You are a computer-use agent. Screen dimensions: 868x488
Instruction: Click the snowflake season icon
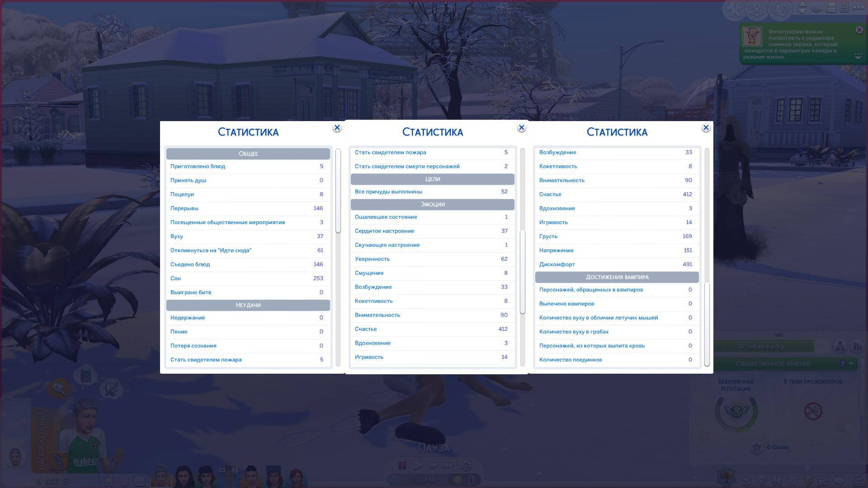395,479
